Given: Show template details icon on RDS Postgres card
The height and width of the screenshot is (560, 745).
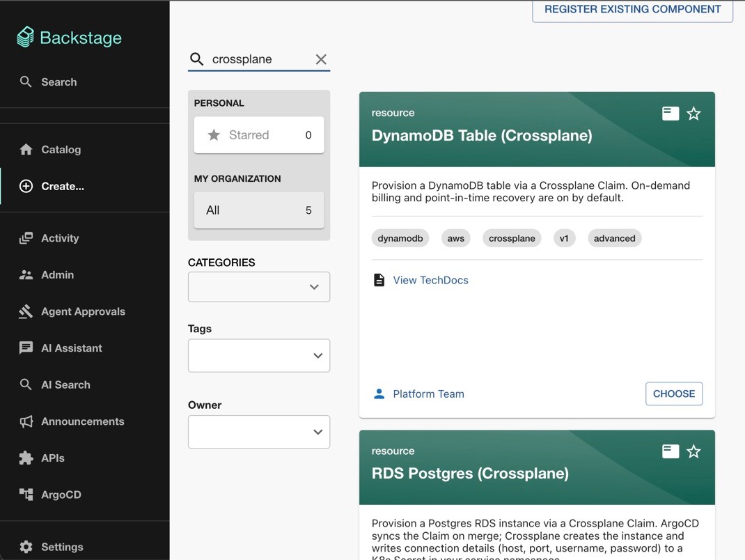Looking at the screenshot, I should [x=670, y=451].
